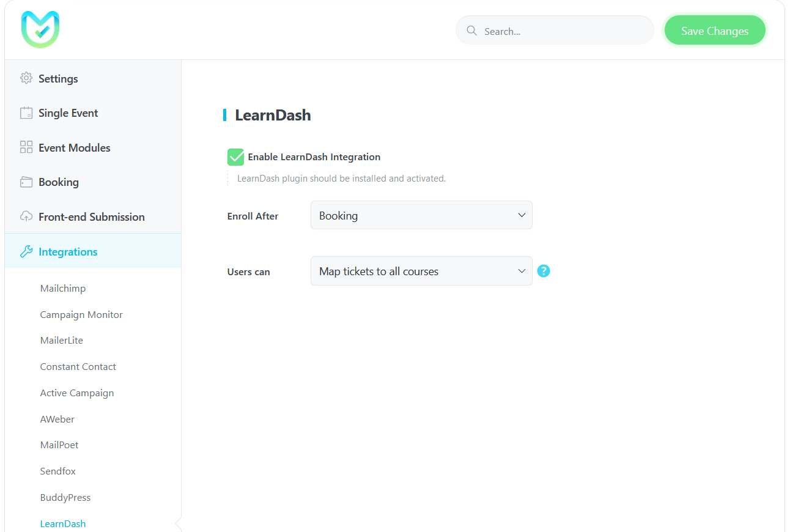Open help tooltip beside Users can
Screen dimensions: 790x532
click(544, 271)
